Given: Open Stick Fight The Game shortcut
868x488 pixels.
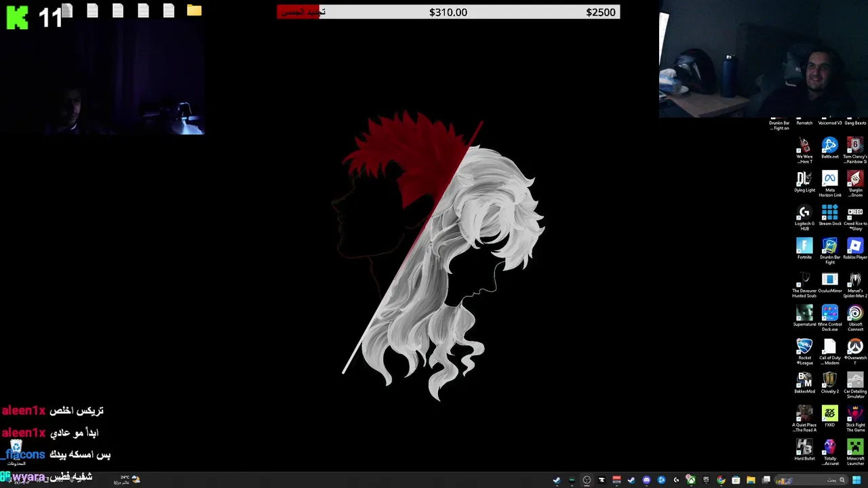Looking at the screenshot, I should pos(855,420).
